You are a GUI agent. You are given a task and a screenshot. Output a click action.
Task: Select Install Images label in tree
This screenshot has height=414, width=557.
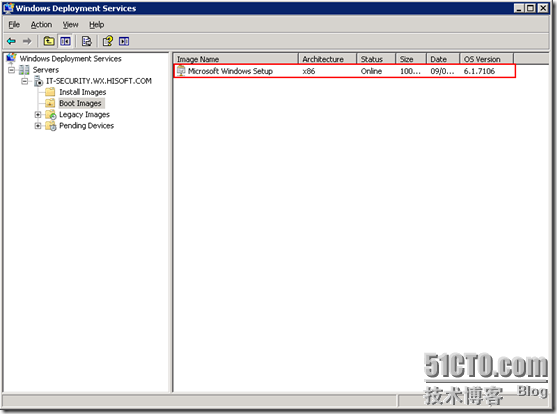pyautogui.click(x=82, y=92)
